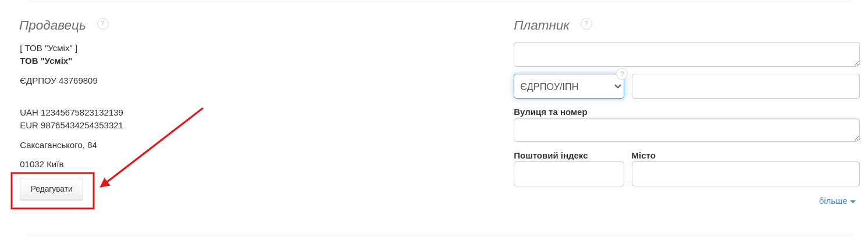
Task: Click the Поштовий індекс label
Action: coord(550,156)
